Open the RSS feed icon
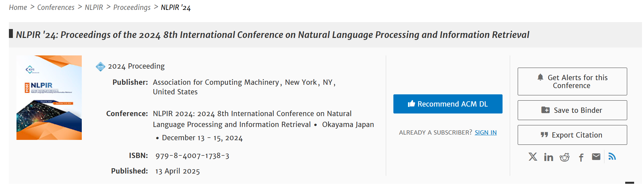Screen dimensions: 644x192 point(612,156)
